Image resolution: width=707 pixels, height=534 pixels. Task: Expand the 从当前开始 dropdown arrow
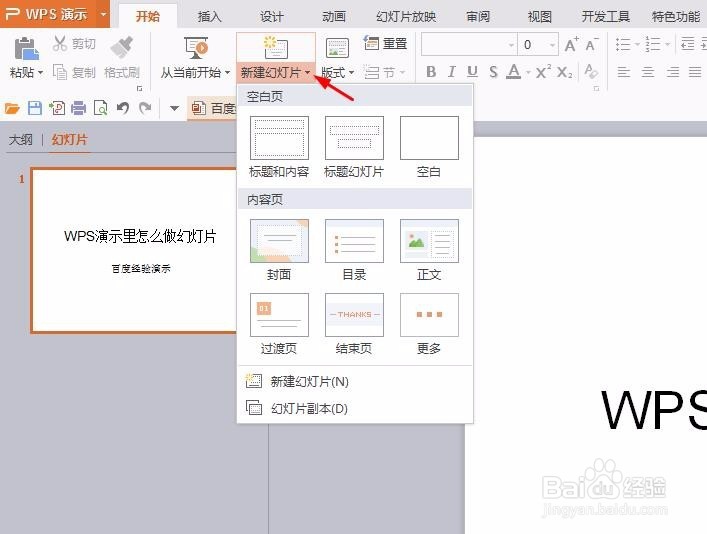click(x=227, y=72)
